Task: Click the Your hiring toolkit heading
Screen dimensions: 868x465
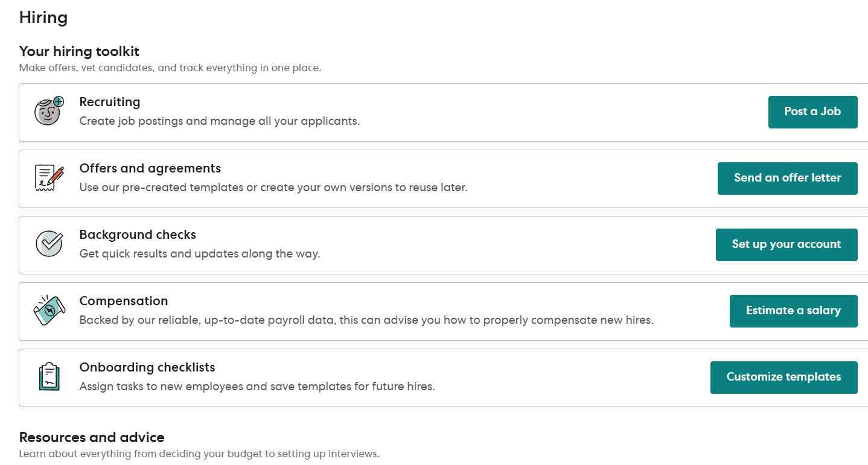Action: [79, 51]
